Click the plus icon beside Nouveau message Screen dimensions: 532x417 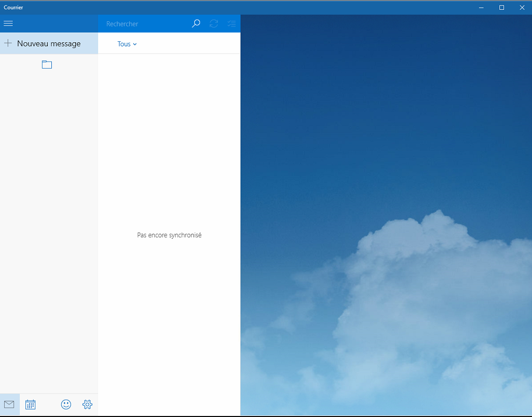(x=8, y=43)
